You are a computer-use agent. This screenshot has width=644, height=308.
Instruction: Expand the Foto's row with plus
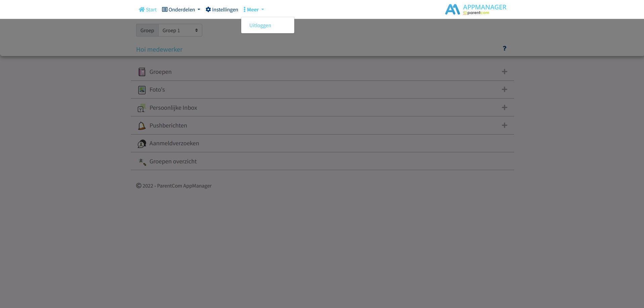[x=504, y=89]
